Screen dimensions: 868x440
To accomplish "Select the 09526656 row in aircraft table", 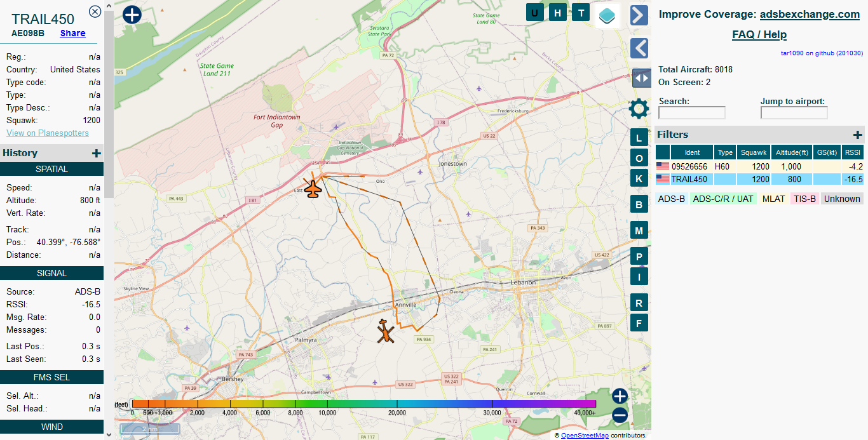I will 759,166.
